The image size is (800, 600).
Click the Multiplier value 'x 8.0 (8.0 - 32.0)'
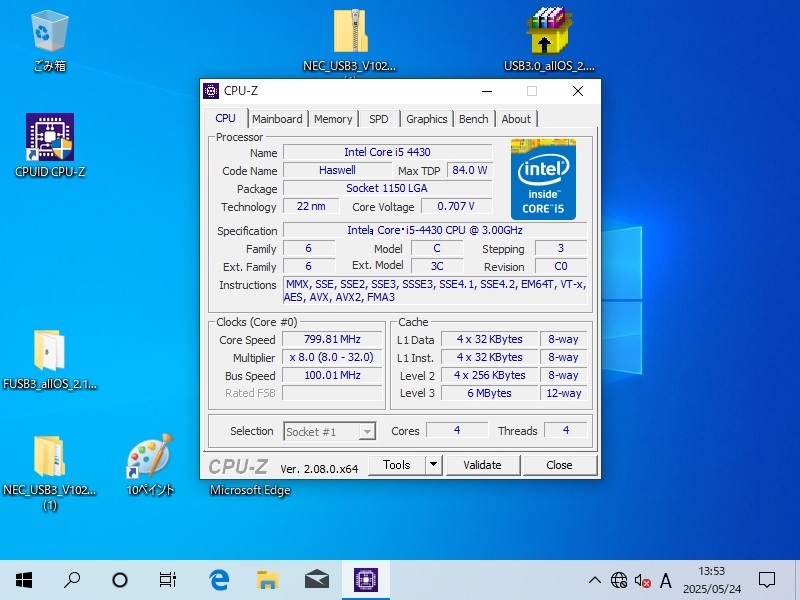332,357
